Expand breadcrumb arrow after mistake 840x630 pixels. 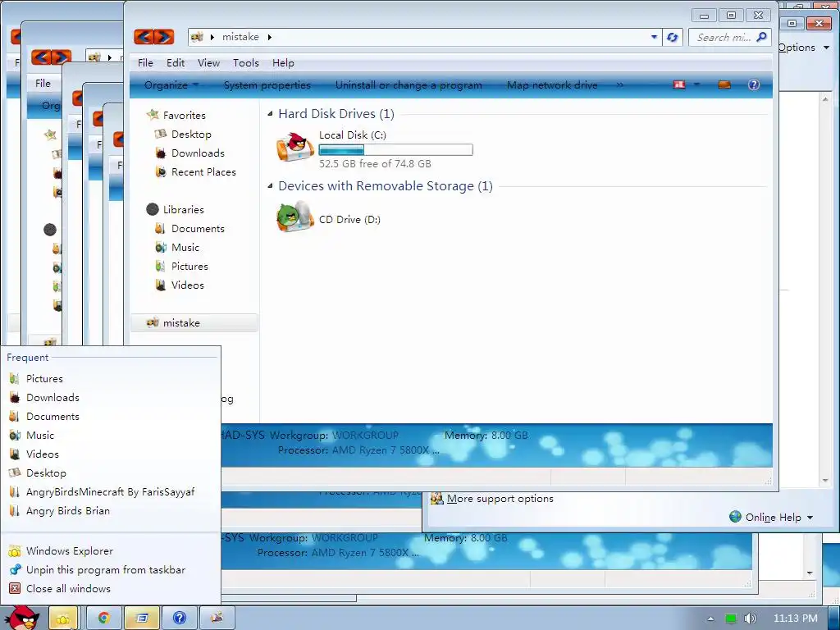coord(269,37)
